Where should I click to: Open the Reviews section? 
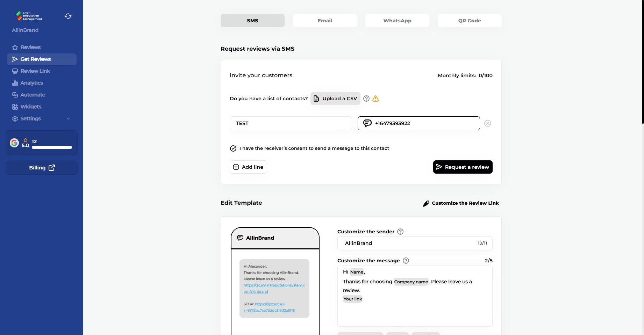tap(41, 47)
